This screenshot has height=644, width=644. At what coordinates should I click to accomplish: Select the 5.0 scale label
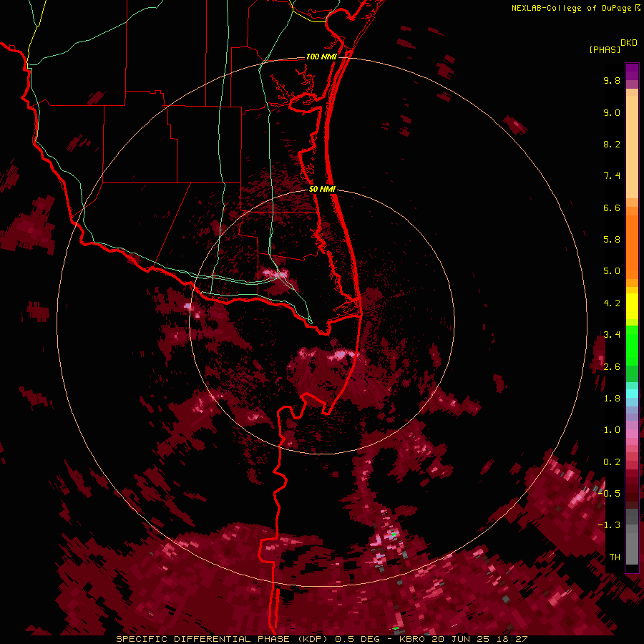click(x=612, y=271)
